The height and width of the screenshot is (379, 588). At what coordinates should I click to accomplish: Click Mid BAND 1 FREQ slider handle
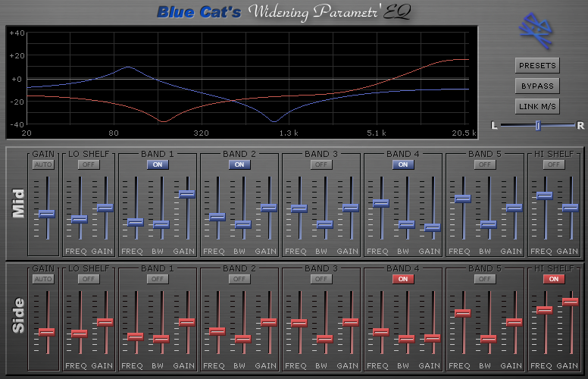coord(136,222)
